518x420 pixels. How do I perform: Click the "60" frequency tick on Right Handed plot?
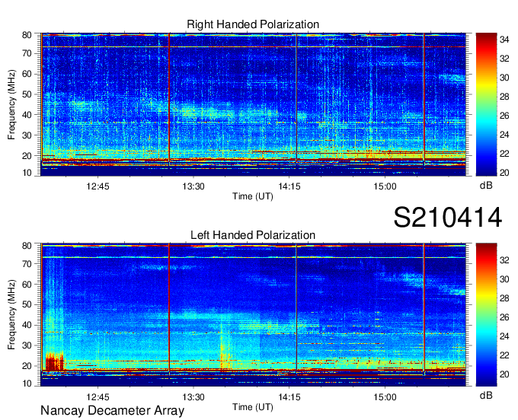pyautogui.click(x=27, y=74)
